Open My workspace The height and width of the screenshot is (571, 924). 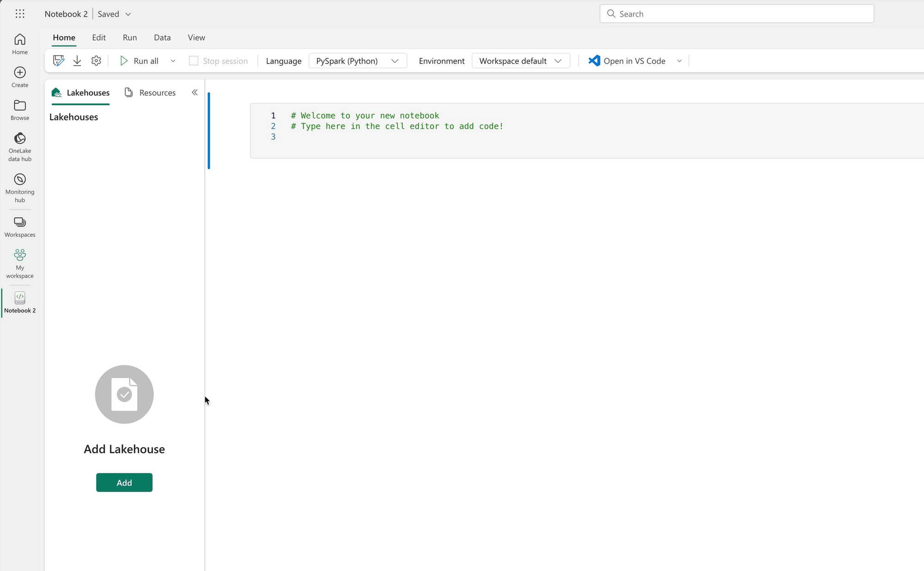tap(20, 263)
